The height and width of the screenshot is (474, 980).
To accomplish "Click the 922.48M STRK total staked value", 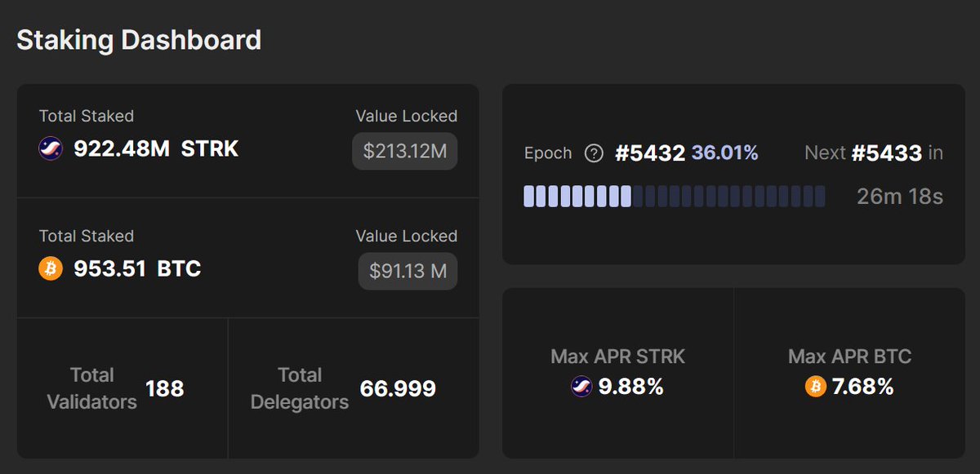I will pos(156,149).
